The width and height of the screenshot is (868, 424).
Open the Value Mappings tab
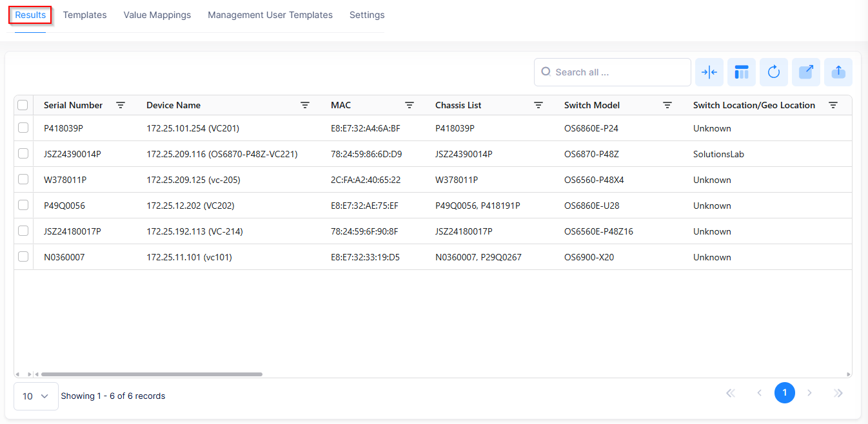(157, 15)
